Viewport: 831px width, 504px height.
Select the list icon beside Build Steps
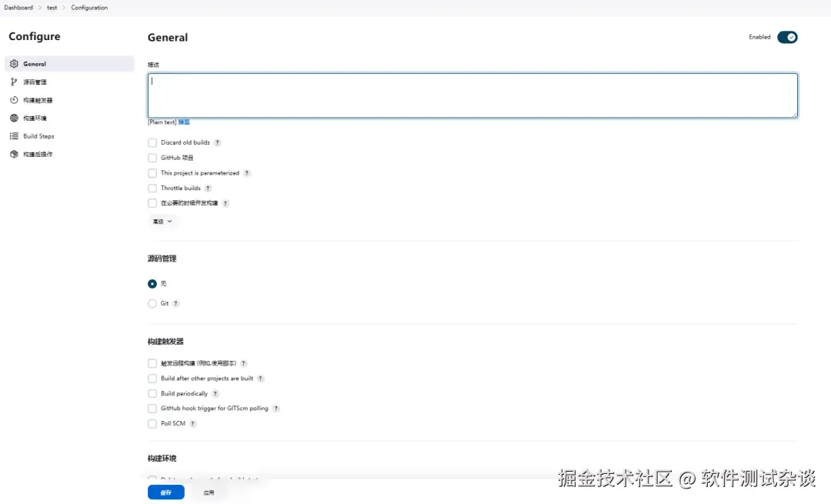13,136
